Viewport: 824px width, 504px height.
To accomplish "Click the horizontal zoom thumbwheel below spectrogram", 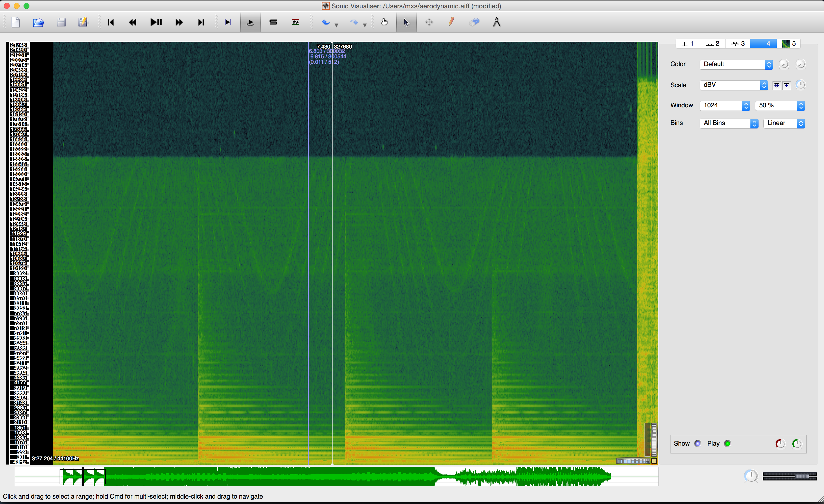I will point(633,461).
